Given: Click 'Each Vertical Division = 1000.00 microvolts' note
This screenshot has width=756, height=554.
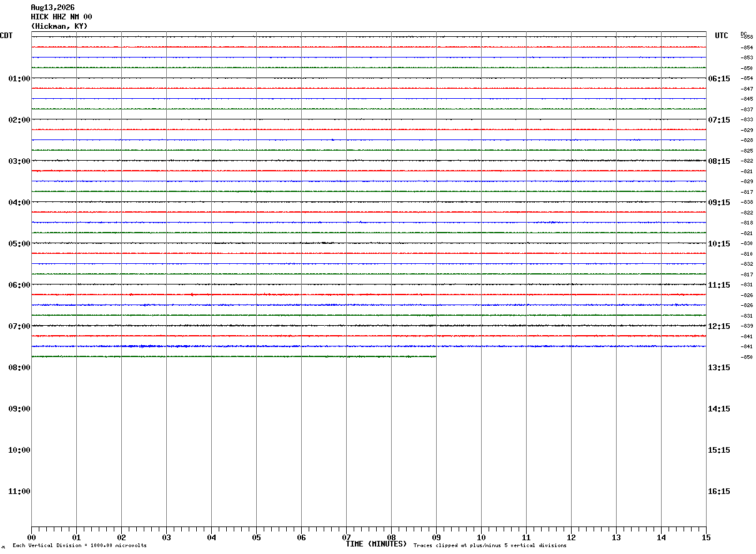Looking at the screenshot, I should click(79, 546).
